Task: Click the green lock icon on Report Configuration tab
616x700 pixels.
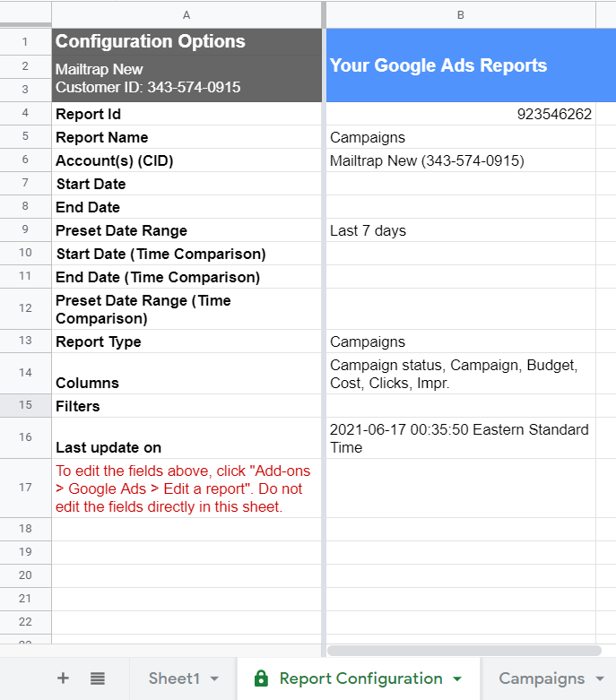Action: 261,678
